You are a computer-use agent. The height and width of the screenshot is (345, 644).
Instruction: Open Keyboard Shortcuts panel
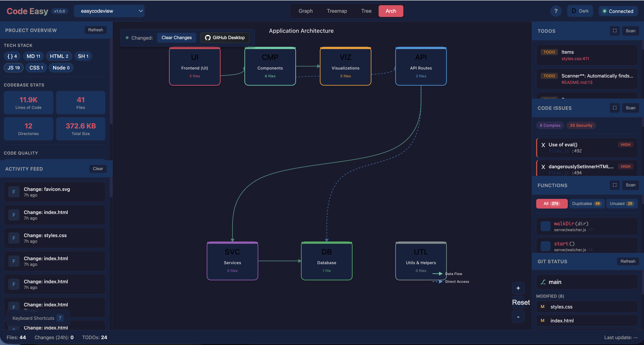(38, 318)
